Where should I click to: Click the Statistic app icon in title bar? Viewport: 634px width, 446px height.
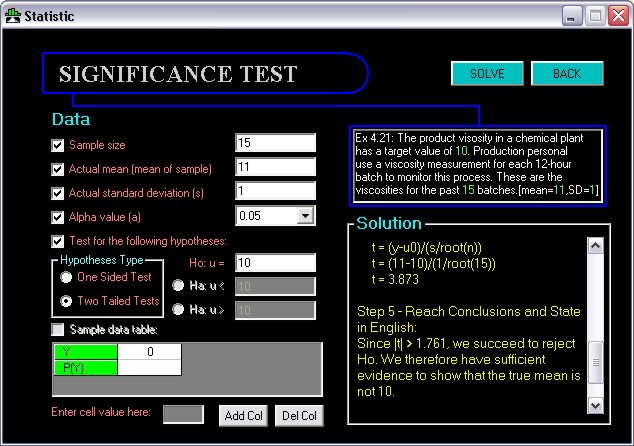[13, 16]
